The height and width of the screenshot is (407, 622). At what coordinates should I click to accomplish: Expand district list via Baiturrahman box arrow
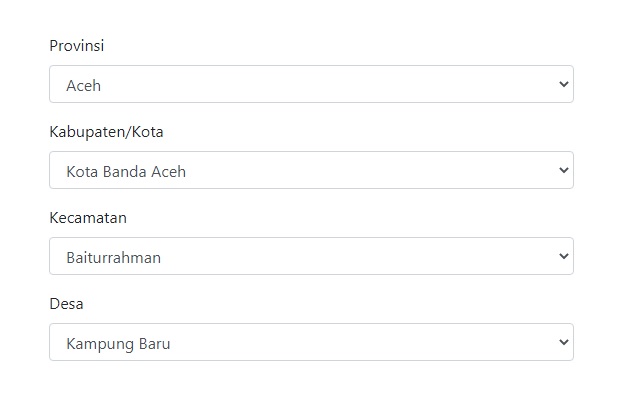564,256
